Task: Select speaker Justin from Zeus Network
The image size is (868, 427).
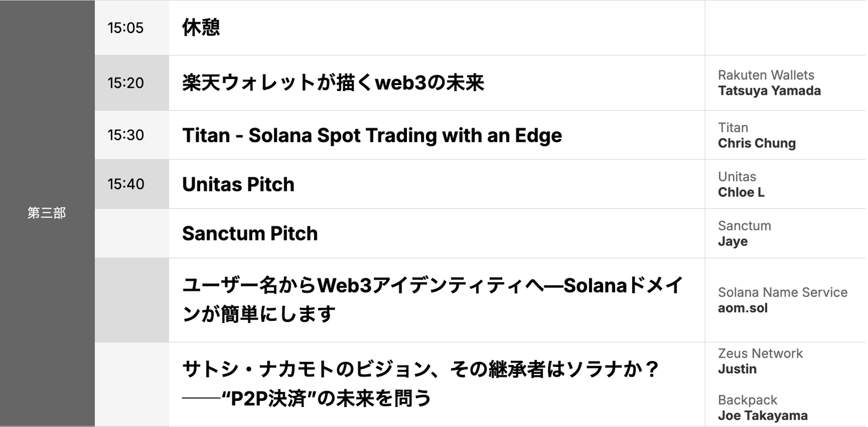Action: click(x=737, y=370)
